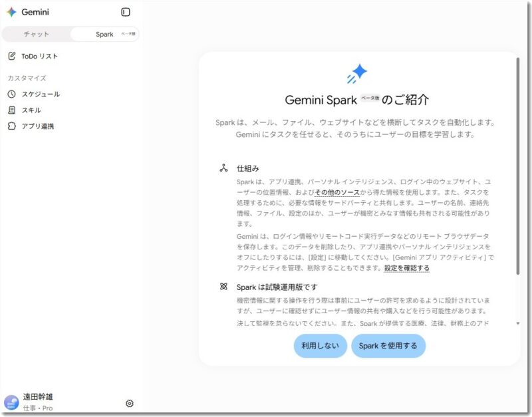The width and height of the screenshot is (532, 417).
Task: Click the profile avatar of 遠田幹雄
Action: 11,402
